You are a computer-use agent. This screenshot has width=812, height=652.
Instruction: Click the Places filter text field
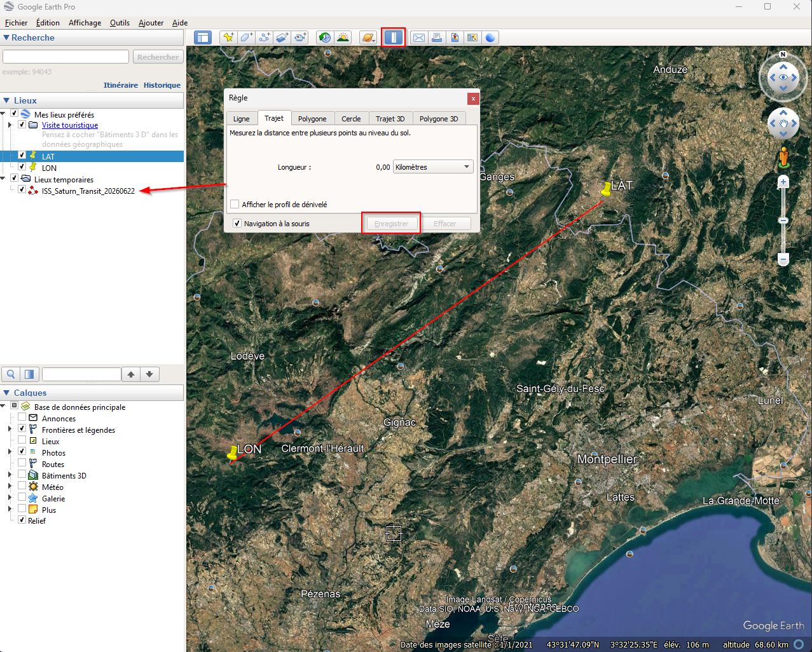coord(81,374)
